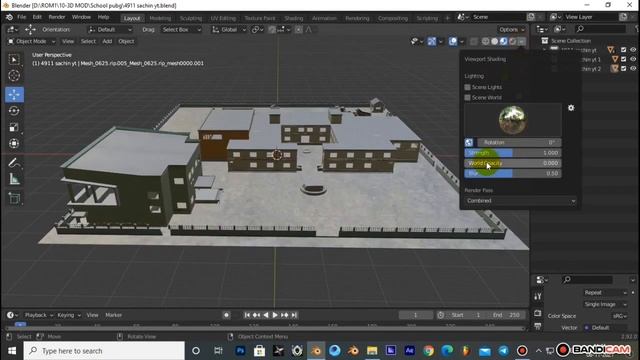
Task: Switch to Material Preview shading
Action: [503, 41]
